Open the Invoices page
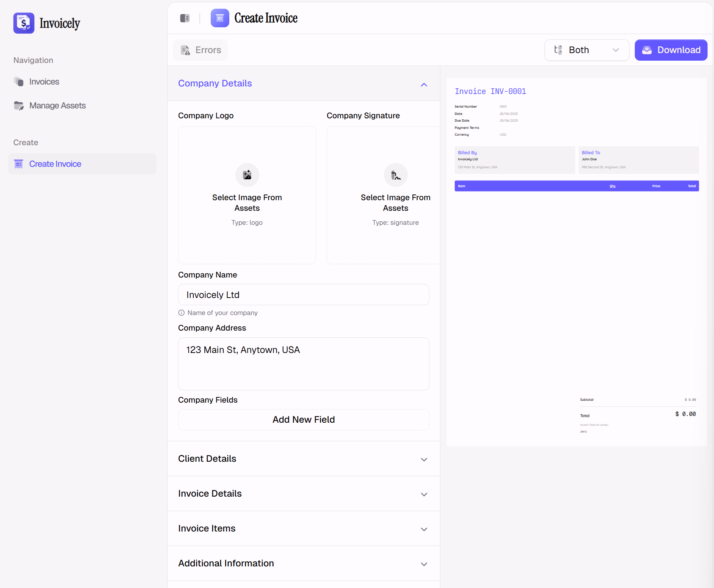The height and width of the screenshot is (588, 714). click(x=82, y=82)
